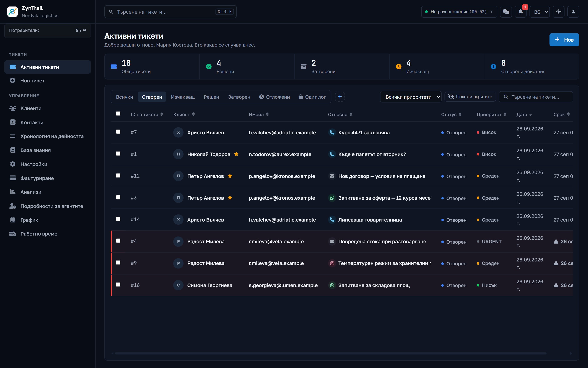This screenshot has height=368, width=588.
Task: Expand the На разположение status dropdown
Action: point(459,12)
